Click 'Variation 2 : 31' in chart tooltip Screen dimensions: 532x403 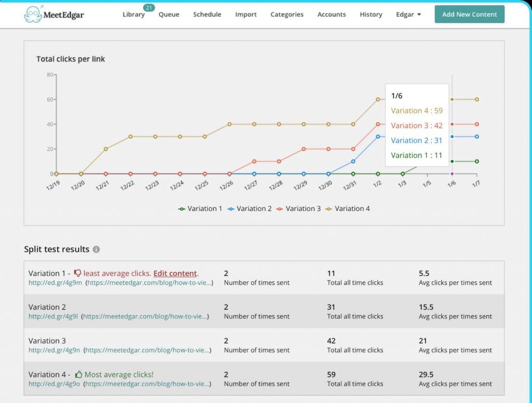click(x=416, y=140)
